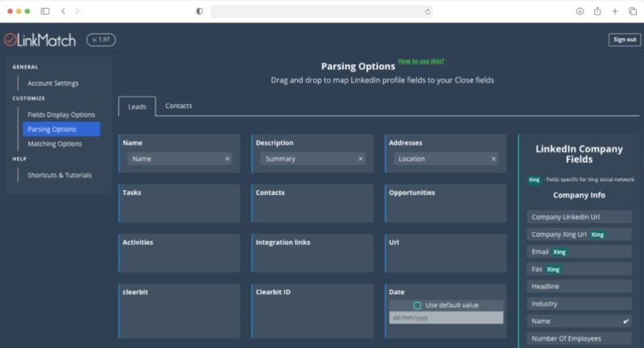Reload page with refresh icon
The image size is (644, 348).
coord(427,11)
